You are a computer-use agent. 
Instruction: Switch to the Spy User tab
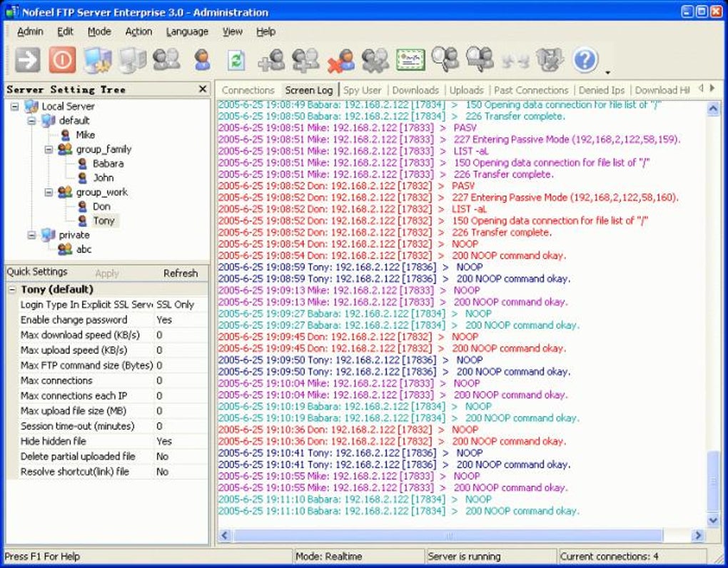pos(363,90)
